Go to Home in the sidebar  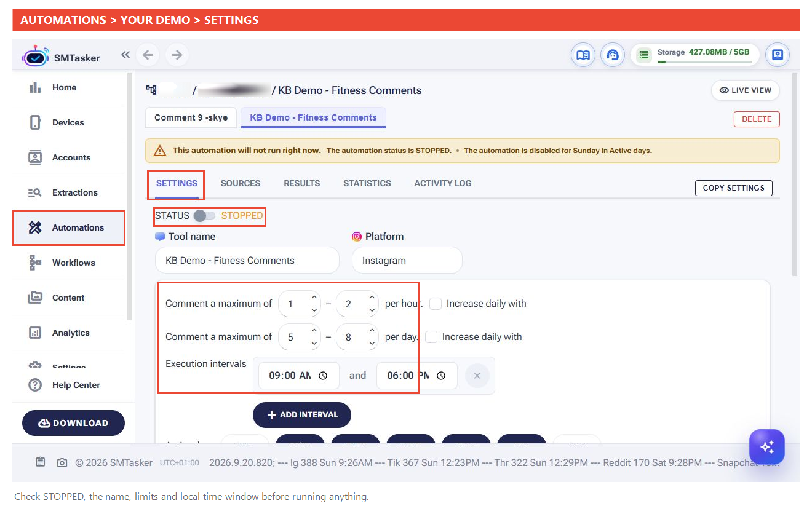click(69, 87)
